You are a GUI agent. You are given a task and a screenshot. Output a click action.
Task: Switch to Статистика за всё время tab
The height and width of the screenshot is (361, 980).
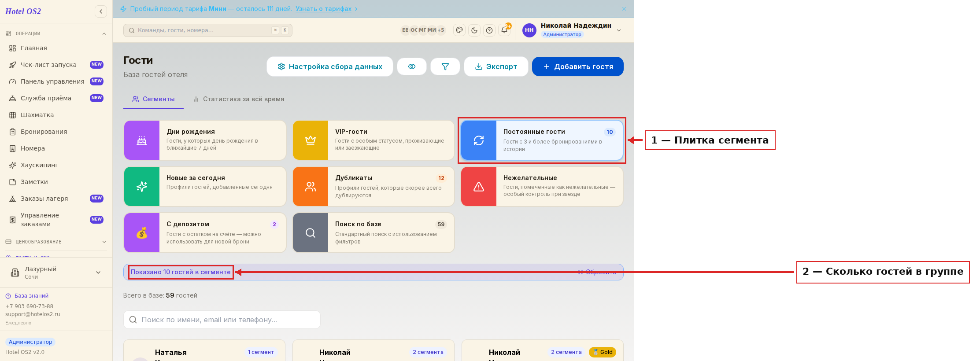[238, 99]
